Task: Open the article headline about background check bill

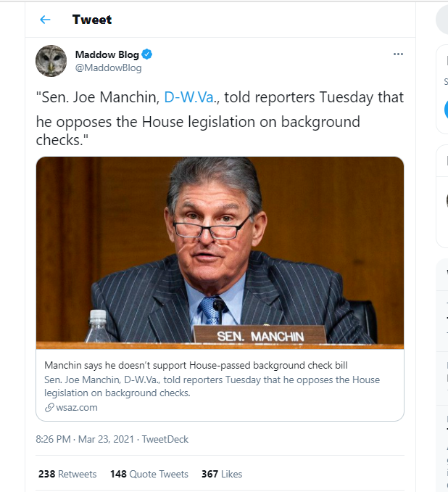Action: point(196,365)
